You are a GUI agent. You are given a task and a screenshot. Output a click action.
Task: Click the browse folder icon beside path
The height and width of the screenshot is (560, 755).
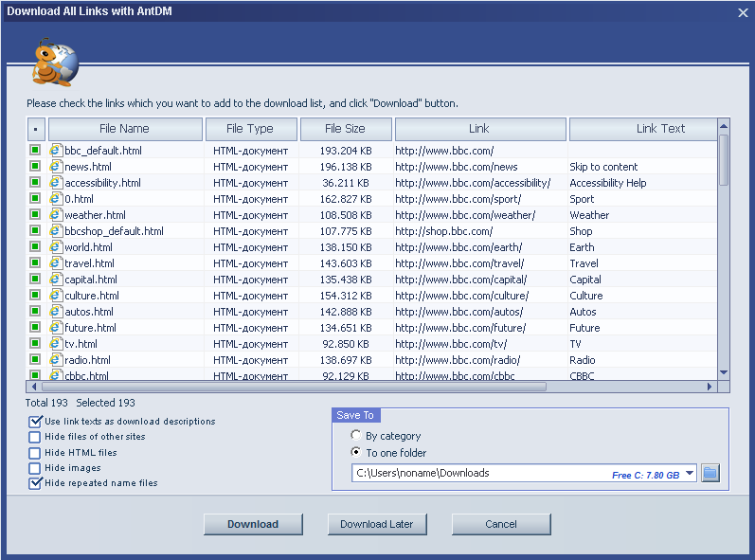tap(710, 473)
